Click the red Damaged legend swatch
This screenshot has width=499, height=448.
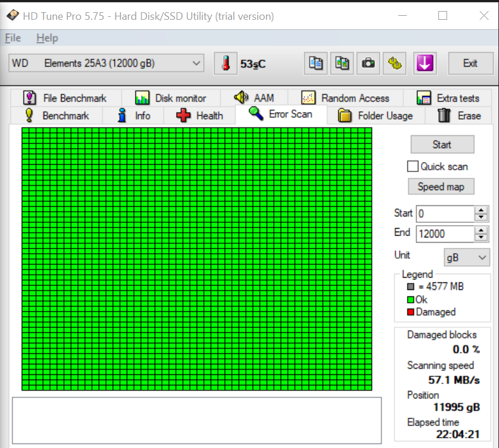[411, 312]
